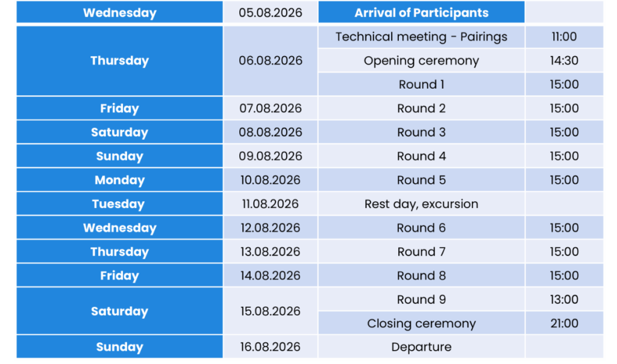Viewport: 617px width, 364px height.
Task: Click the Rest day, excursion cell
Action: click(421, 204)
